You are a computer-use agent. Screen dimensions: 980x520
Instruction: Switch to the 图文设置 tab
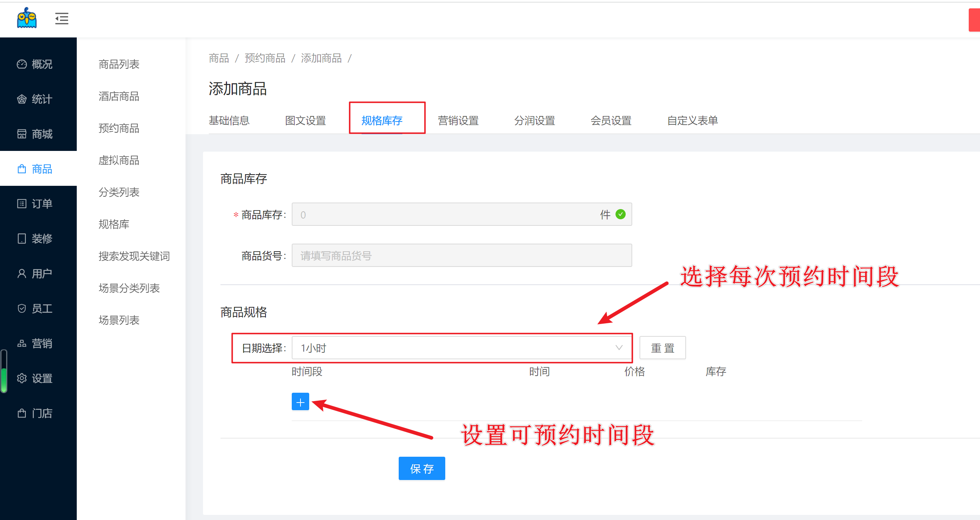pos(305,121)
